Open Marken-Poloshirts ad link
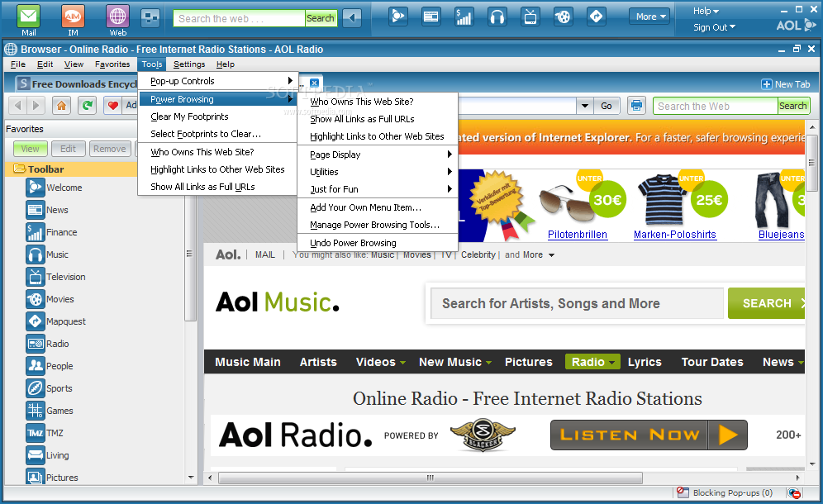 pyautogui.click(x=675, y=235)
